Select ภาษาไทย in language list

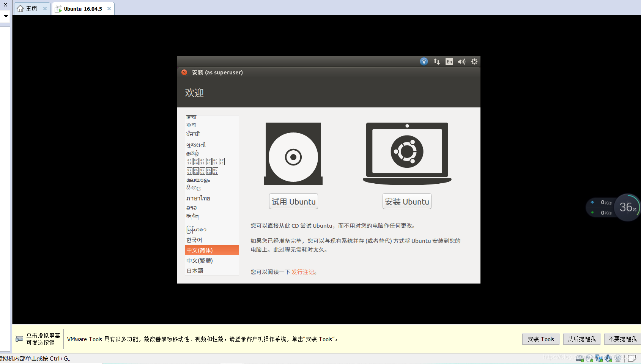[212, 198]
